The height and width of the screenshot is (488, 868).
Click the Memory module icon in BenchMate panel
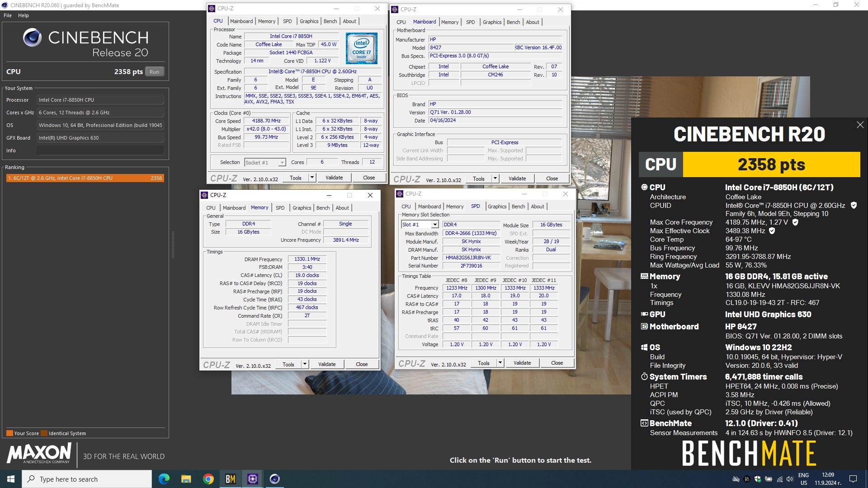pos(644,276)
